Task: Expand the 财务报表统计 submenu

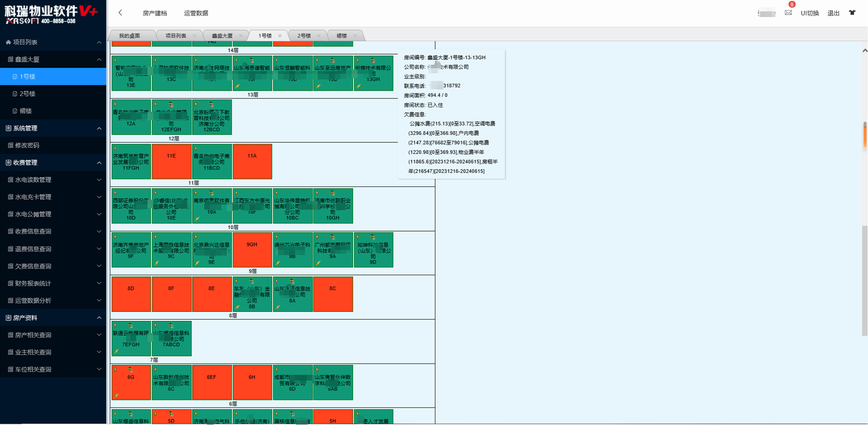Action: (x=99, y=283)
